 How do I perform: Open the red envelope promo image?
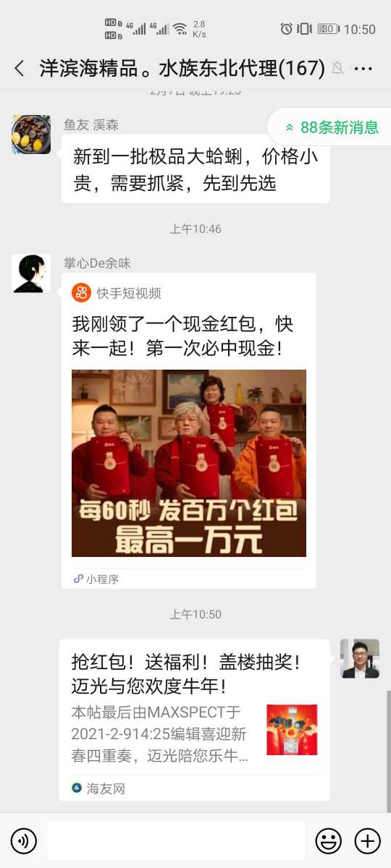coord(189,463)
